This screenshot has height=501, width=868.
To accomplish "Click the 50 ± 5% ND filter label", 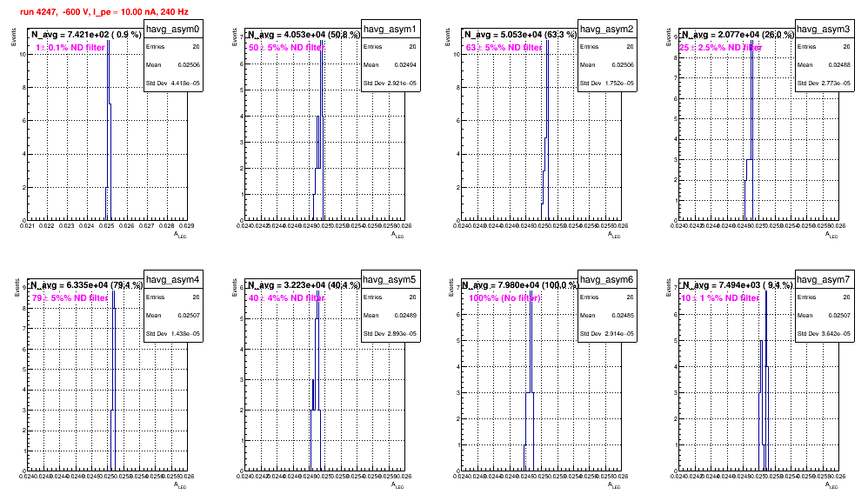I will tap(286, 48).
